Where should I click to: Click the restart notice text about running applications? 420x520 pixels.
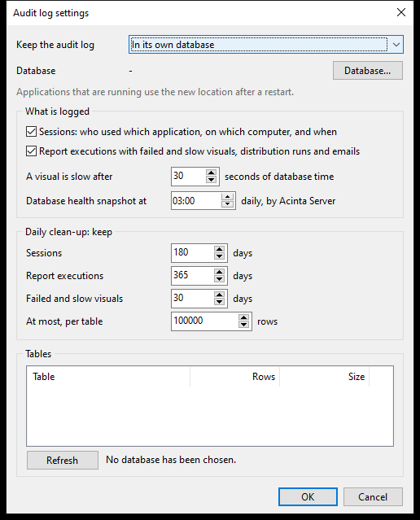click(155, 92)
